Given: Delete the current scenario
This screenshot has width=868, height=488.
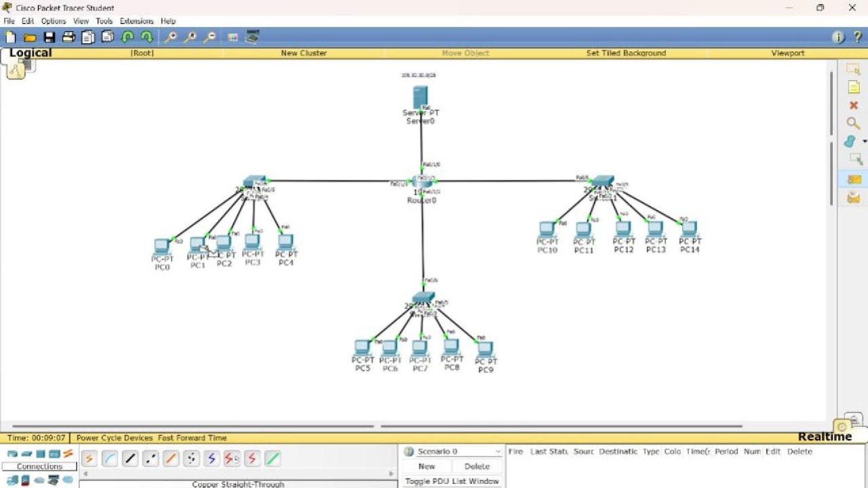Looking at the screenshot, I should (477, 466).
